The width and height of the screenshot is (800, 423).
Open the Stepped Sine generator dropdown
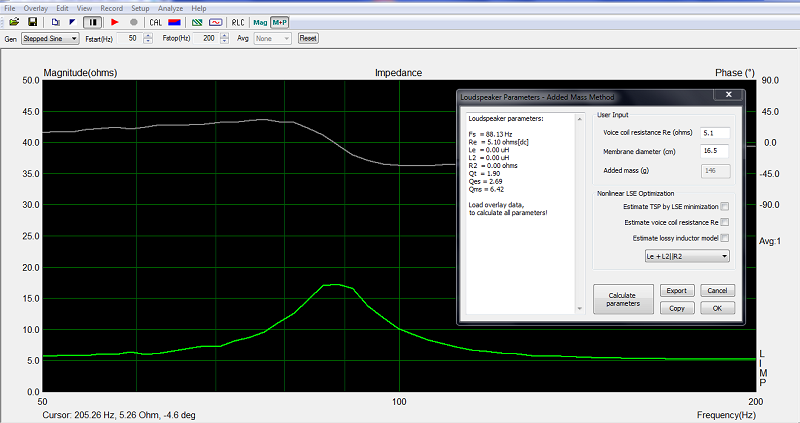[50, 39]
